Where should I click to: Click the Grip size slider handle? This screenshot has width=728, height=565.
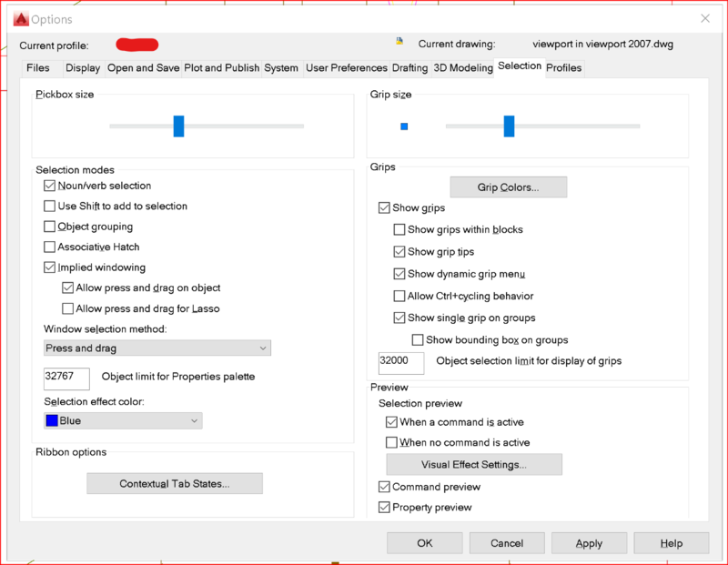[509, 126]
